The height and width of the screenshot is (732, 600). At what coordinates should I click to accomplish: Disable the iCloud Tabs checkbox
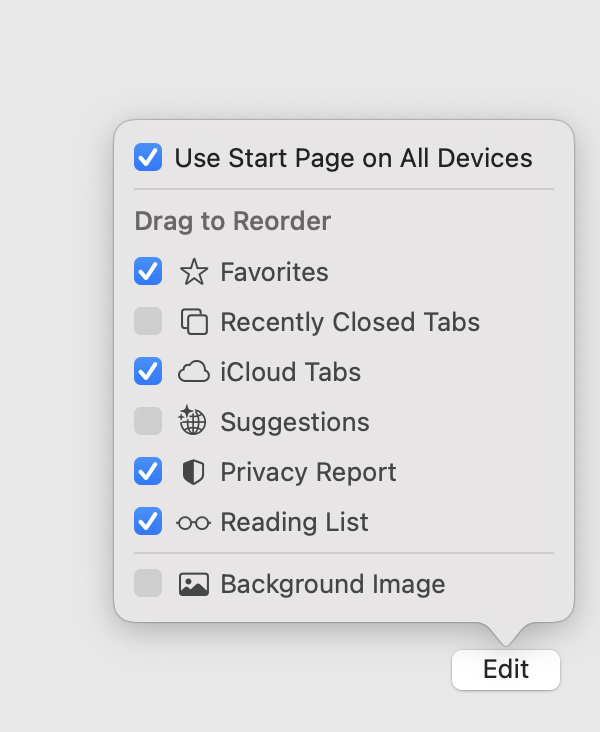tap(148, 371)
